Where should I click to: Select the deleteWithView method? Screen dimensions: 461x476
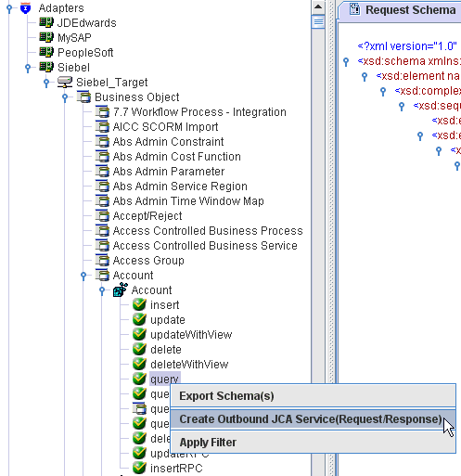(x=189, y=365)
